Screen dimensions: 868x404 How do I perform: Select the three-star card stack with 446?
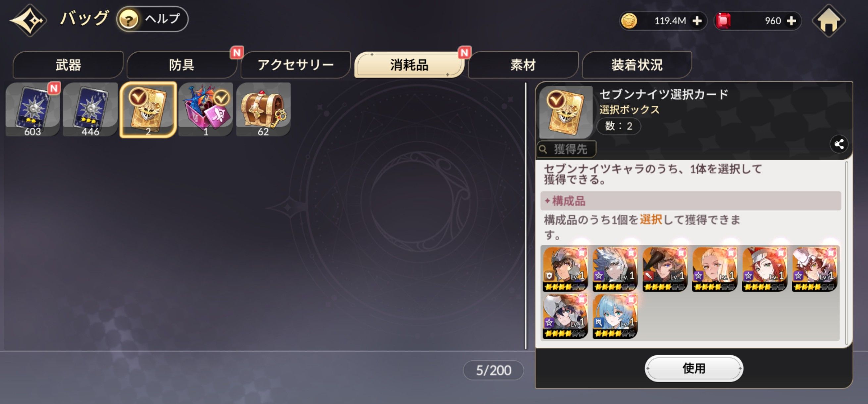[x=90, y=110]
